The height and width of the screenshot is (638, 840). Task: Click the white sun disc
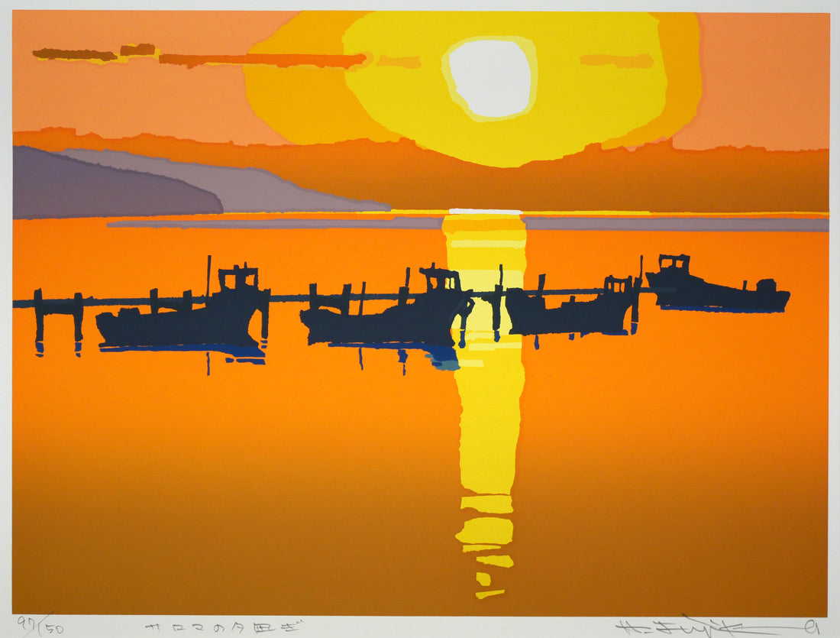pos(490,78)
